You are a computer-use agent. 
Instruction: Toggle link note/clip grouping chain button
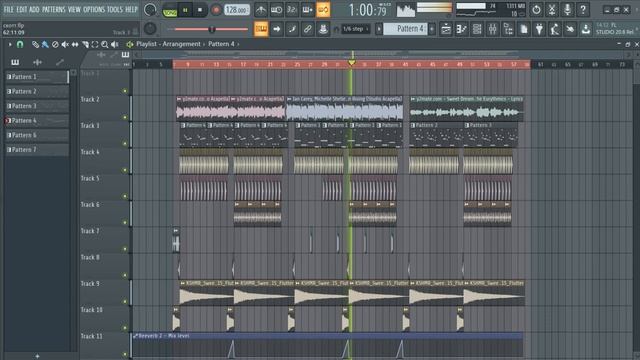[307, 29]
